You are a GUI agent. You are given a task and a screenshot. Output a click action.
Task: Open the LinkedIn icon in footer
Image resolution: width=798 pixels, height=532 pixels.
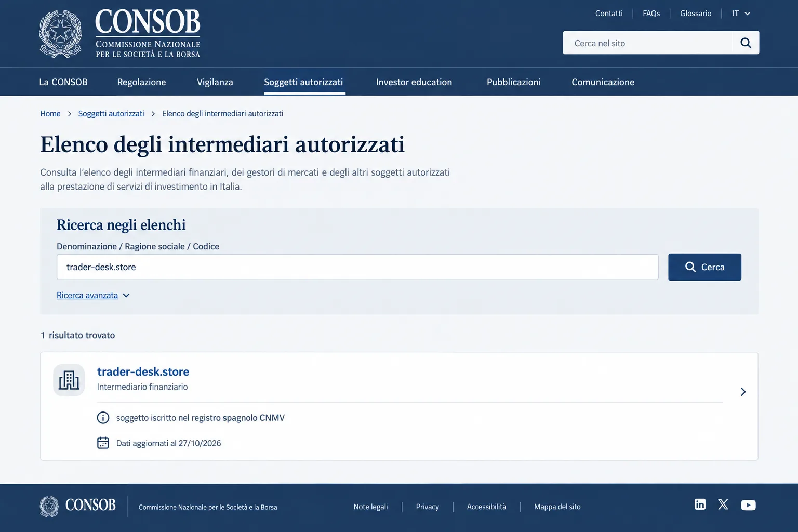(x=700, y=504)
